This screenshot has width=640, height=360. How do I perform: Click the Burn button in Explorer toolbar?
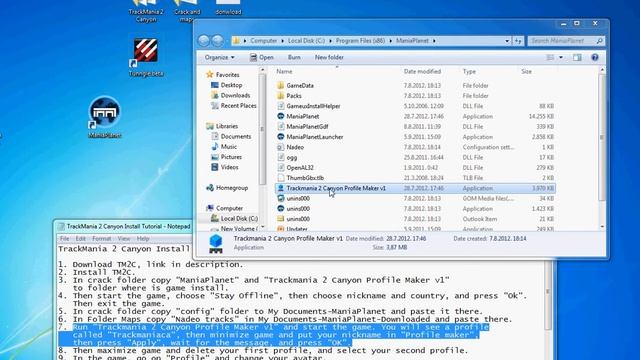294,58
